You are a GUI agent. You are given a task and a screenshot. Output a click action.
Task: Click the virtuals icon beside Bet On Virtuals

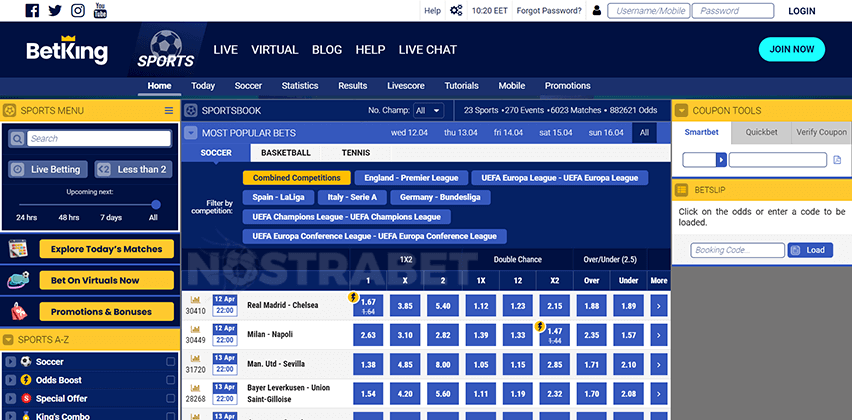point(18,280)
